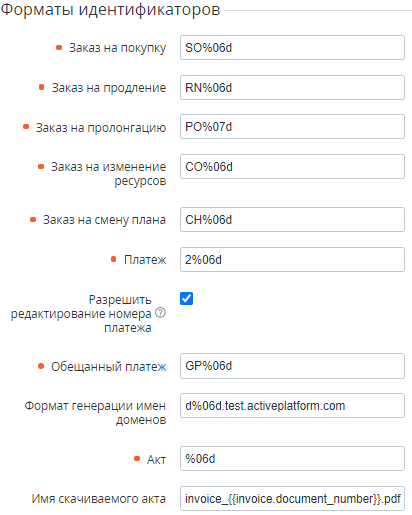Click the downloadable act file name field
This screenshot has width=412, height=515.
pyautogui.click(x=292, y=499)
